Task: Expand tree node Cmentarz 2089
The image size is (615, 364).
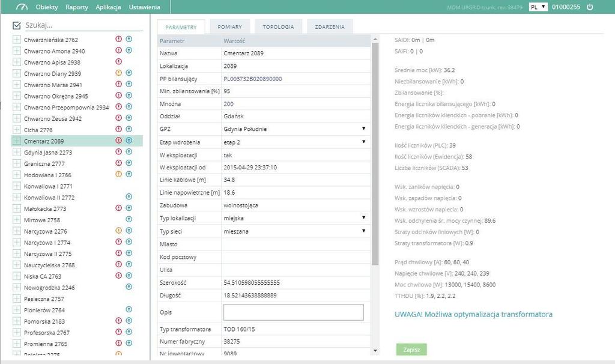Action: click(16, 141)
